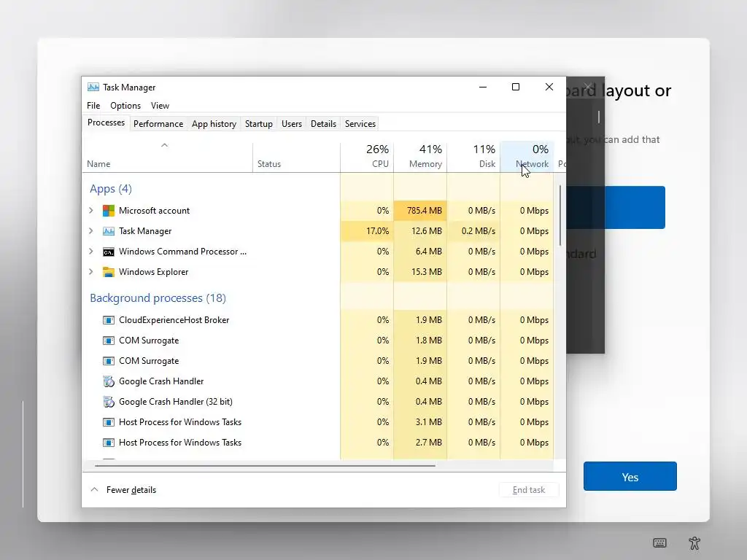Switch to the Users tab
The image size is (747, 560).
292,124
